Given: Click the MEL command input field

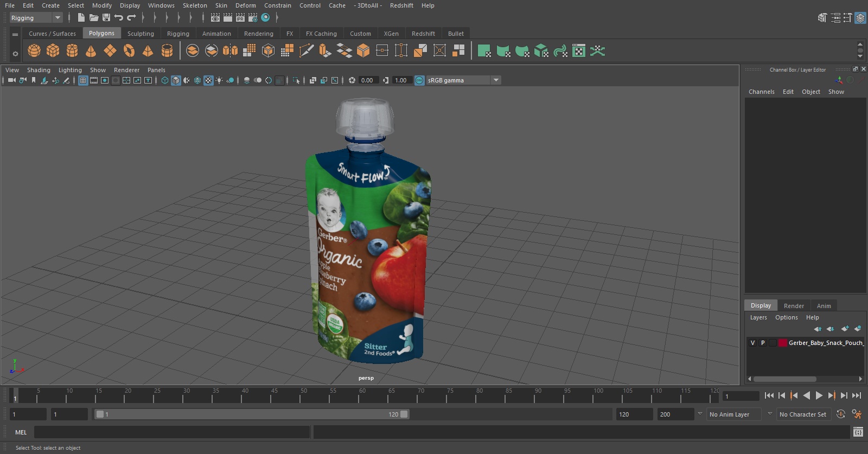Looking at the screenshot, I should pyautogui.click(x=171, y=432).
